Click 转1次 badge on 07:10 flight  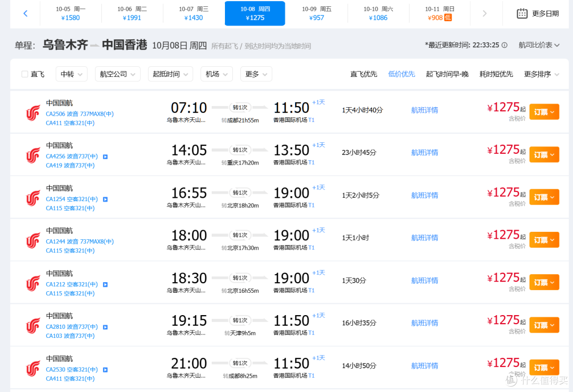(240, 107)
